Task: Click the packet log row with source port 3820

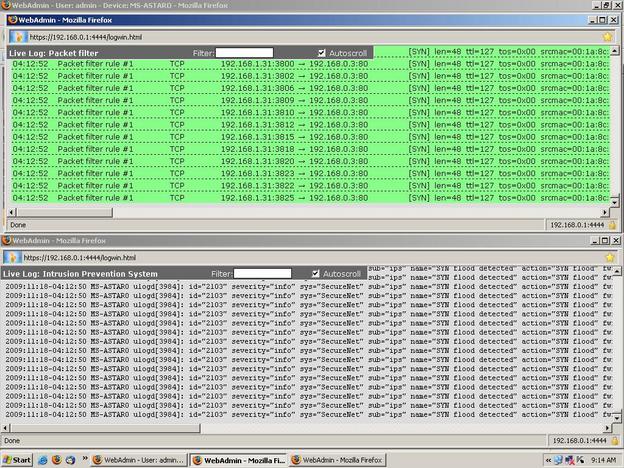Action: (x=310, y=161)
